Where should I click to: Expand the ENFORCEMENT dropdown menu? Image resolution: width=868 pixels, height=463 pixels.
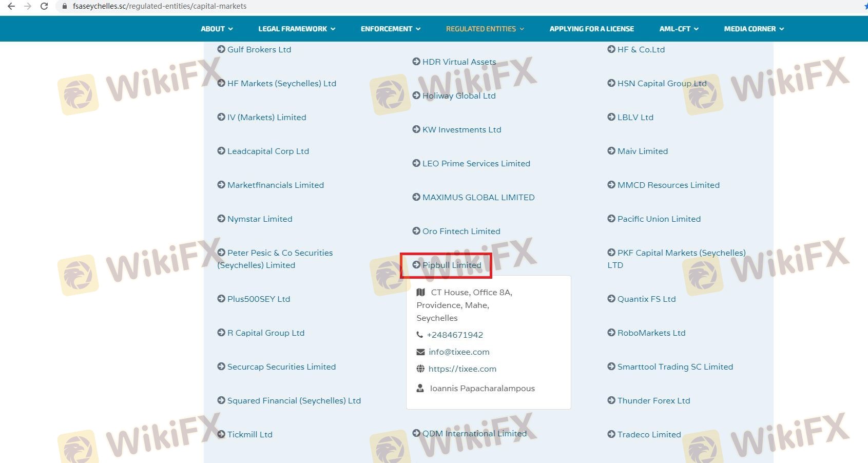[x=391, y=29]
